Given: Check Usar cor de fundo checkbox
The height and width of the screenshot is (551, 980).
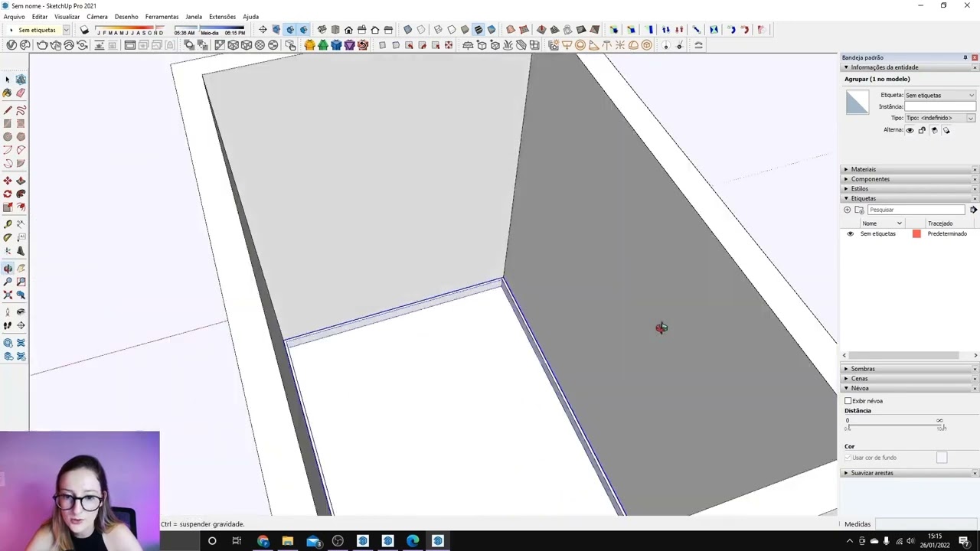Looking at the screenshot, I should pos(848,458).
